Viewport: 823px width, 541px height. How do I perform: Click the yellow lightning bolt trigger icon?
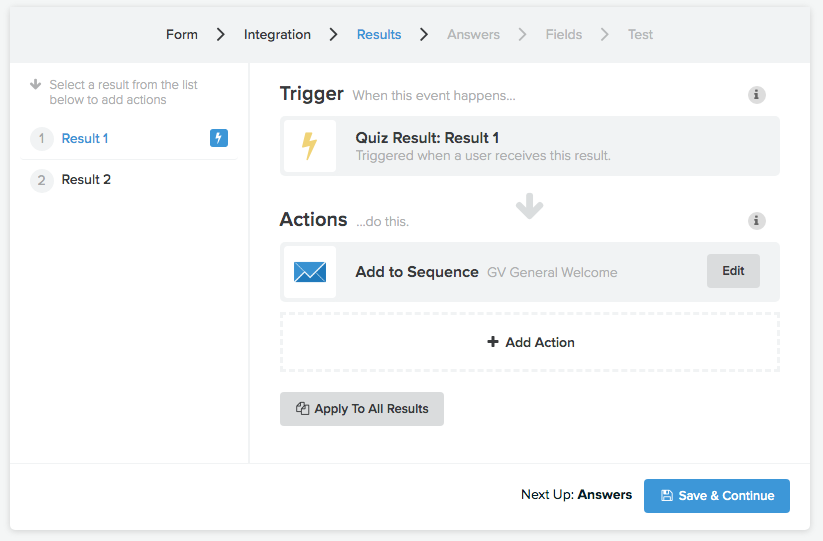coord(310,146)
